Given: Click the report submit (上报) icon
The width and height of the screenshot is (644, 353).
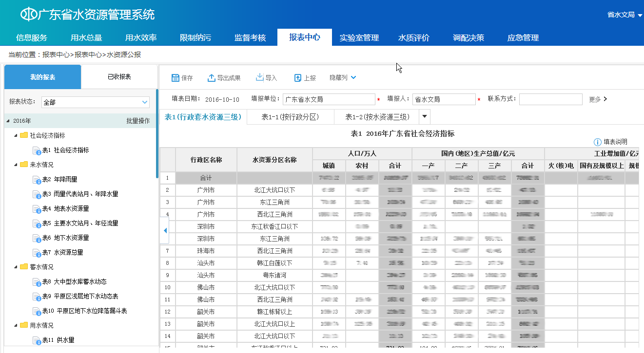Looking at the screenshot, I should coord(298,78).
